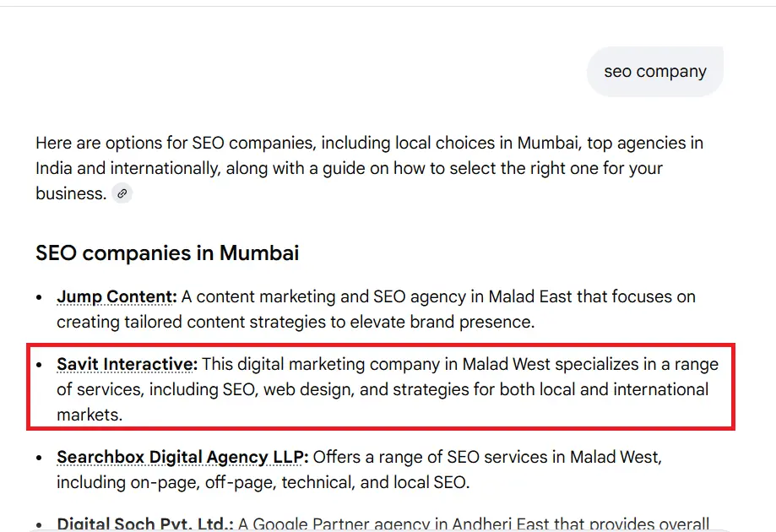Open the Jump Content link
This screenshot has width=776, height=532.
(117, 297)
